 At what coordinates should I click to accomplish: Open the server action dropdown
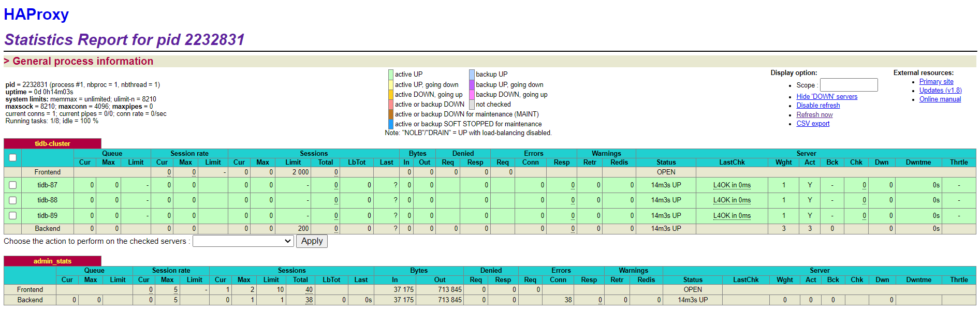click(243, 241)
